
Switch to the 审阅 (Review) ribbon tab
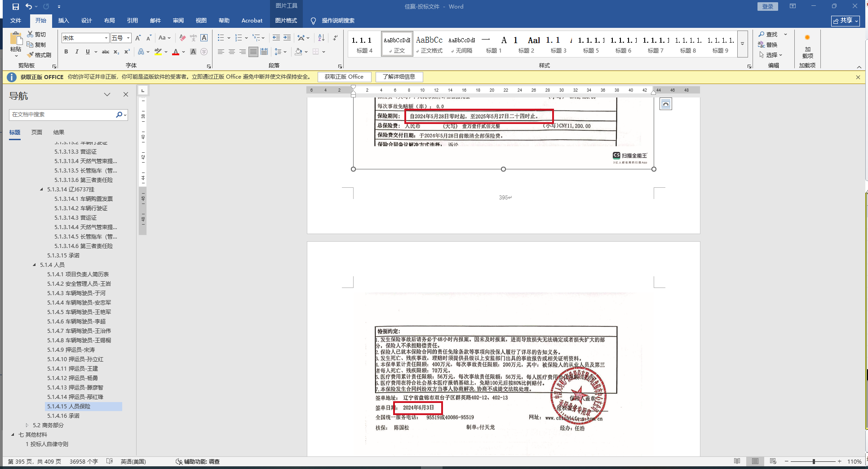tap(178, 21)
